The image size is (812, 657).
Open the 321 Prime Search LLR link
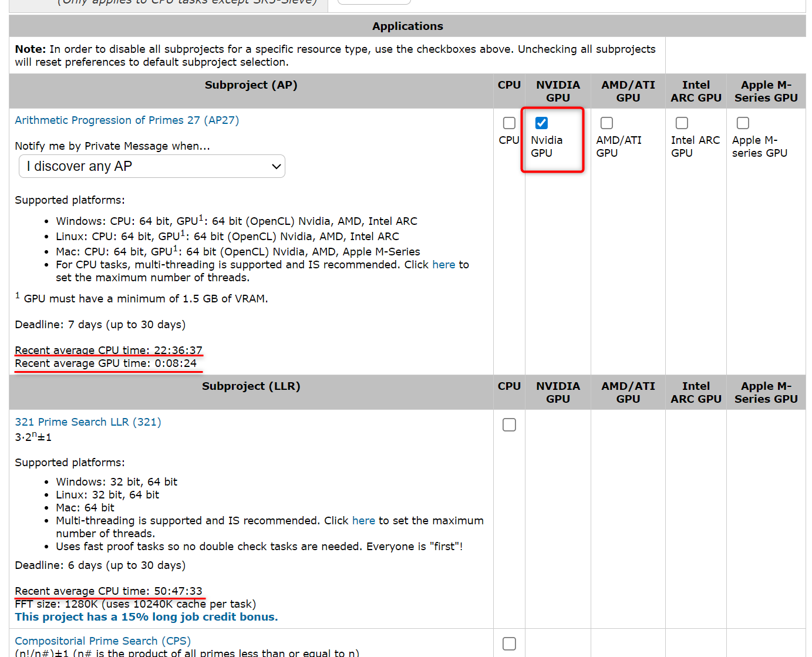pyautogui.click(x=88, y=422)
